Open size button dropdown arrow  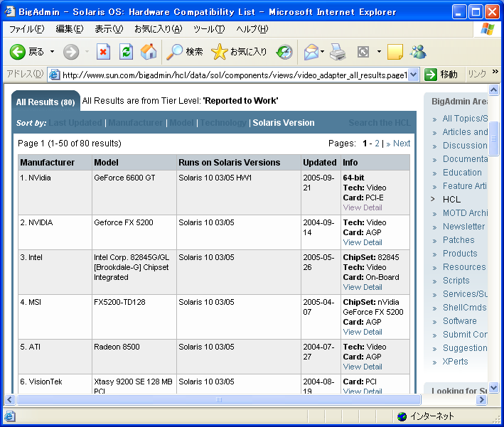[x=380, y=52]
